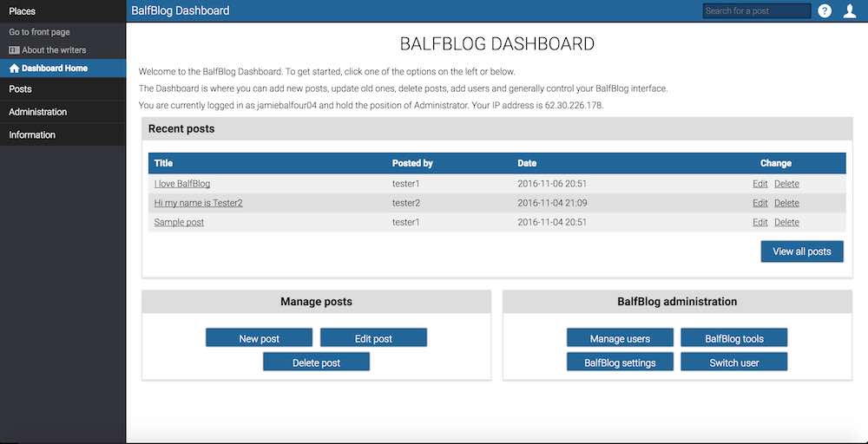Image resolution: width=868 pixels, height=444 pixels.
Task: Open the 'I love BalfBlog' post link
Action: point(181,184)
